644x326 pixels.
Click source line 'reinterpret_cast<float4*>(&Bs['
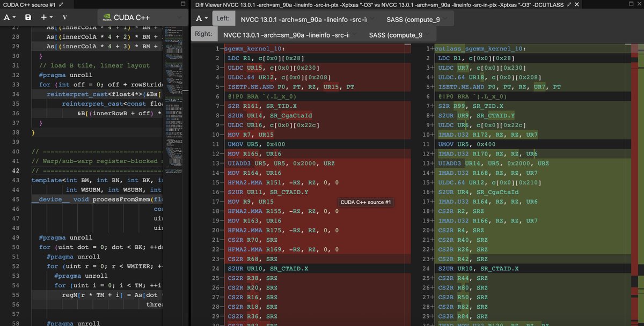[x=104, y=94]
